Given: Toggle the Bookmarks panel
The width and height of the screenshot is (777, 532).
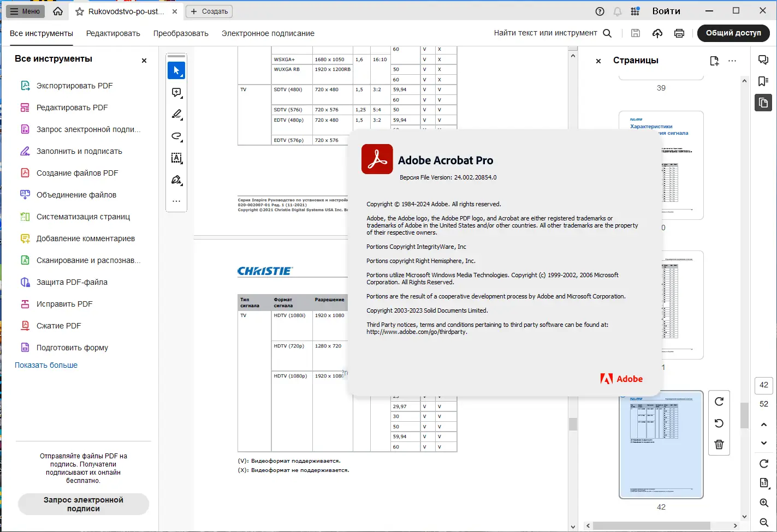Looking at the screenshot, I should (763, 81).
